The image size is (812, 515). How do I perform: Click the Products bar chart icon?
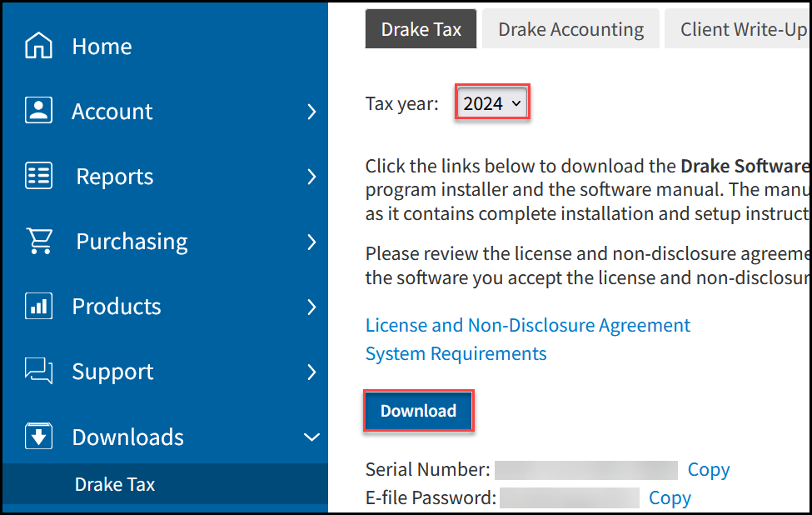[x=39, y=306]
